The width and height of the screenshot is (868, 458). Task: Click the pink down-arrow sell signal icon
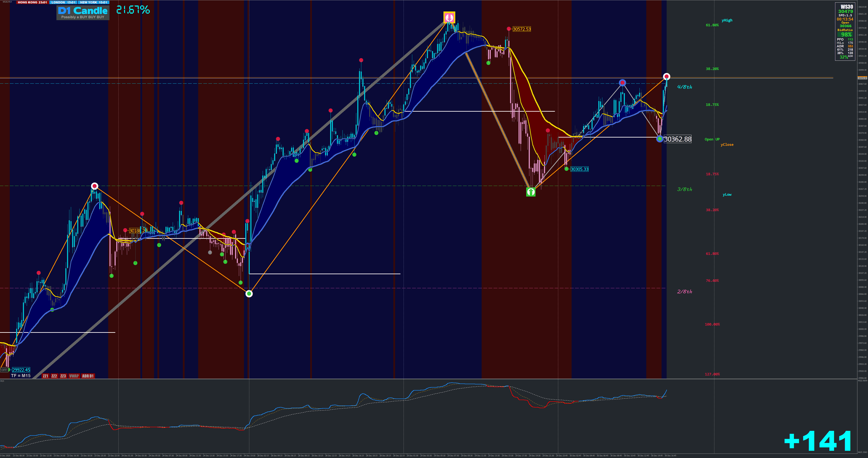coord(449,17)
